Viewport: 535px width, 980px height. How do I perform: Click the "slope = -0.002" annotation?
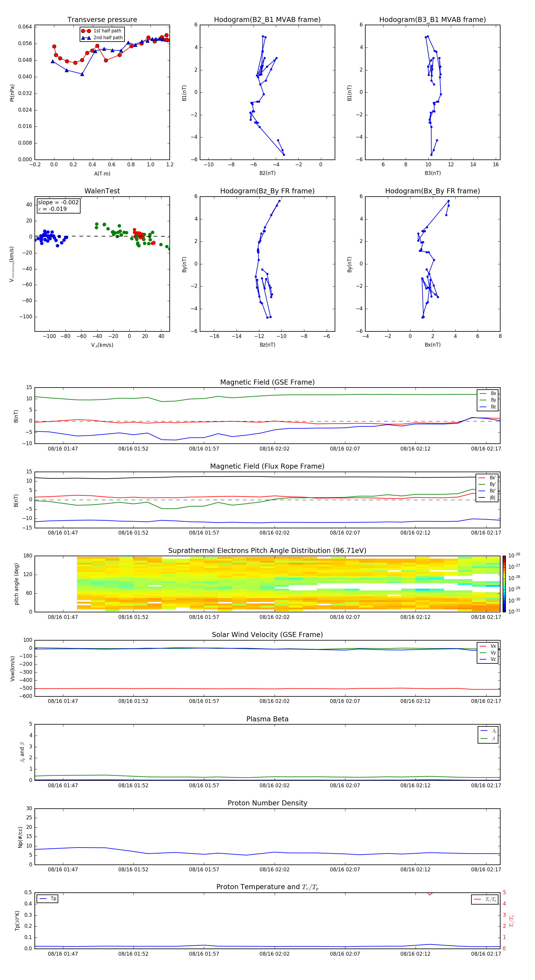coord(58,203)
